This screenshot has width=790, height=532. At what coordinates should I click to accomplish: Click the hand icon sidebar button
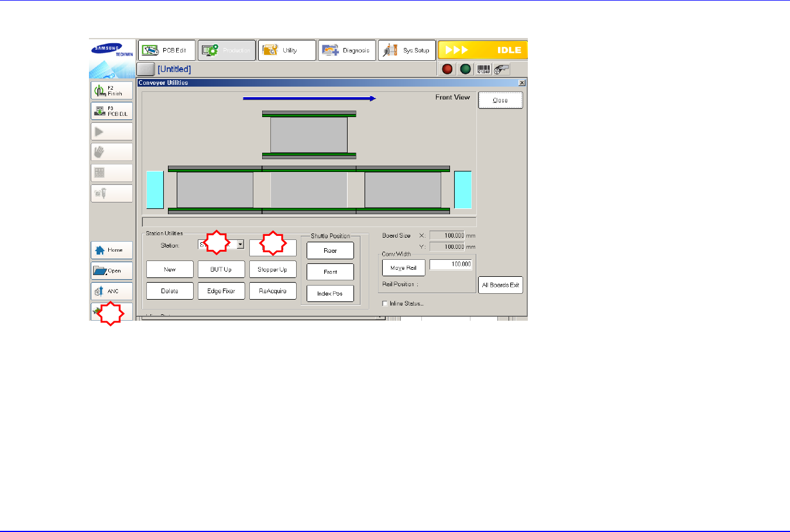[x=112, y=152]
